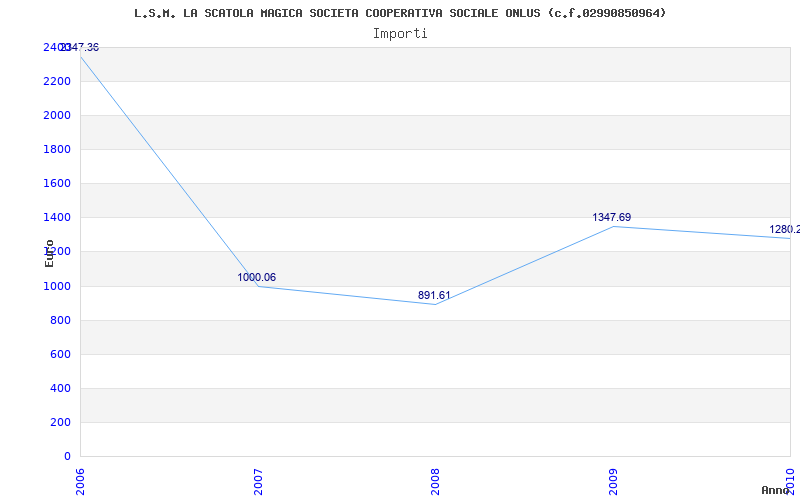Click the x-axis year 2010
Screen dimensions: 800x500
point(791,482)
